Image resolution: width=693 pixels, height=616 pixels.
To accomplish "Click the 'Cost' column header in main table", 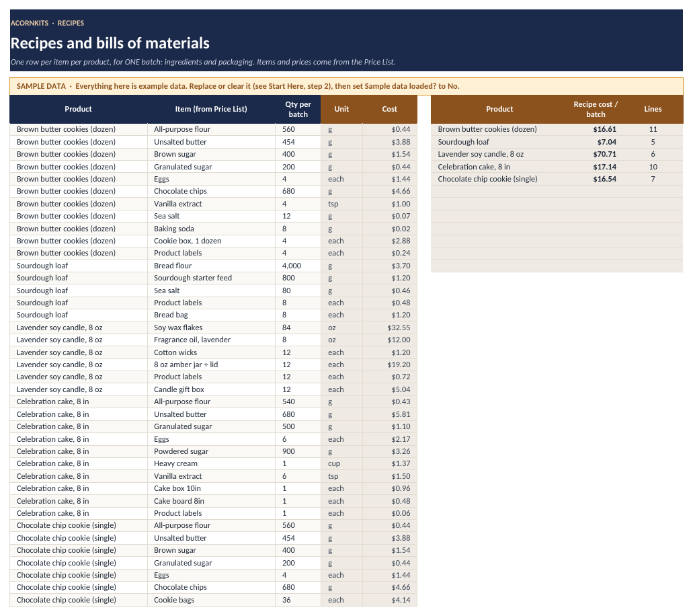I will click(389, 109).
